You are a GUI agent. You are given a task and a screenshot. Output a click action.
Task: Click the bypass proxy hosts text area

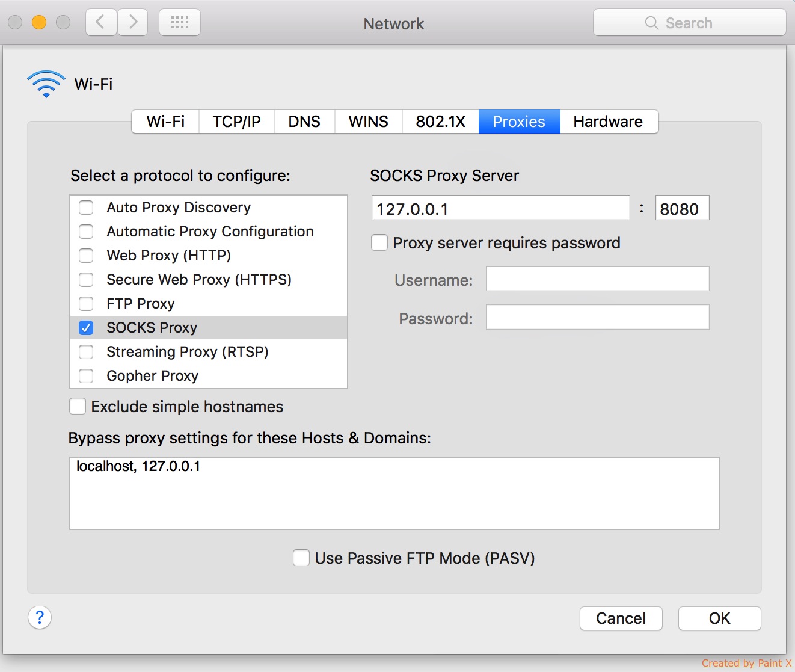click(x=394, y=493)
